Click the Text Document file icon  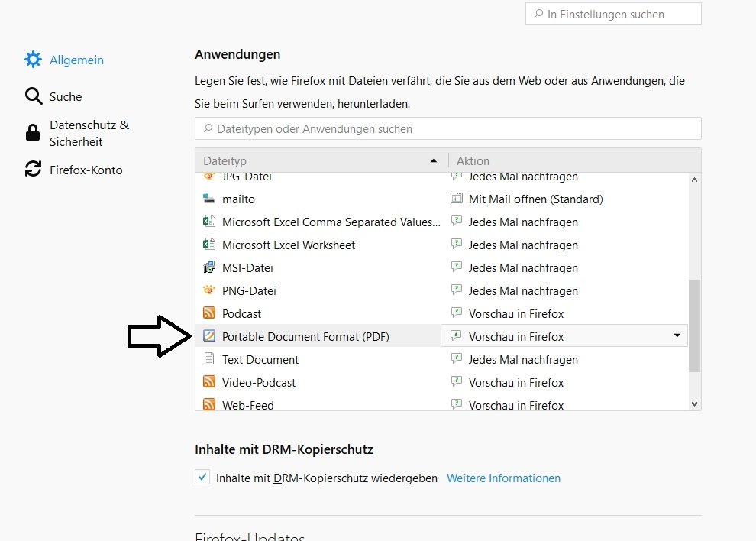coord(208,358)
